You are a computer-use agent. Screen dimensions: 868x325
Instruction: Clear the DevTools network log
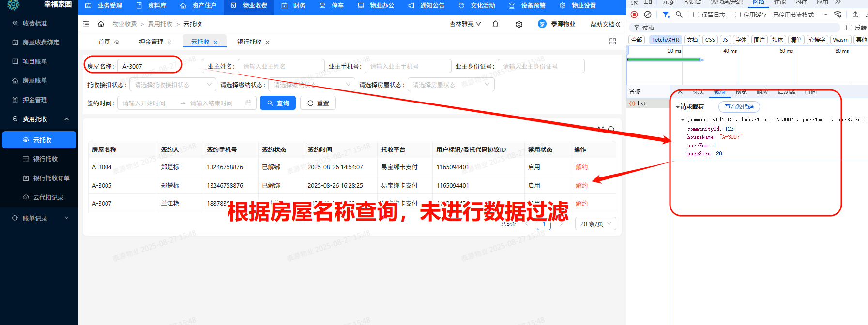(648, 15)
